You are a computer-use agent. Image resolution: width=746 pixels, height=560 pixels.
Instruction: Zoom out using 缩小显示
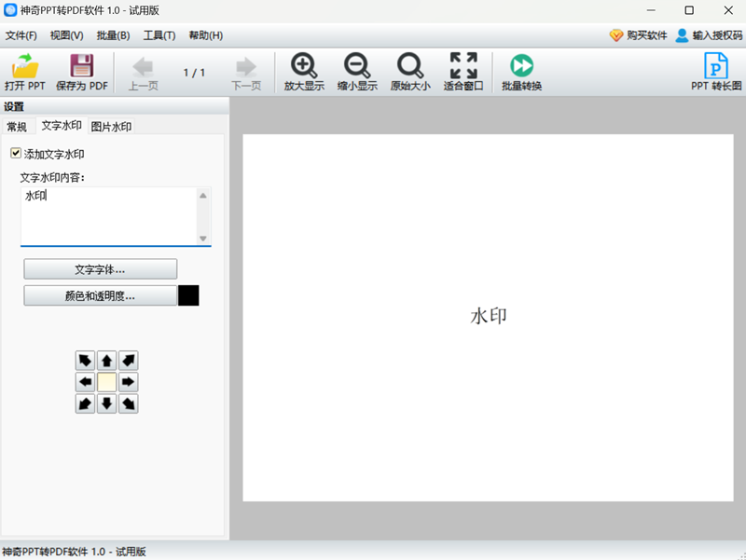[x=357, y=73]
